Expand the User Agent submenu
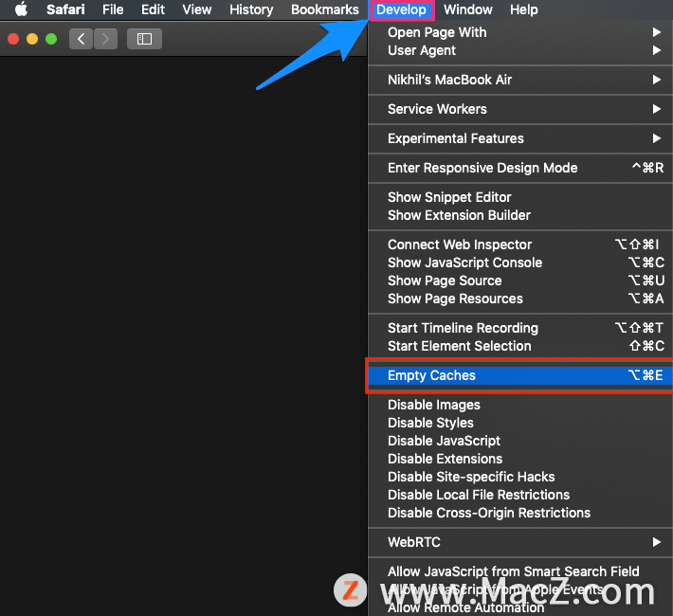Viewport: 673px width, 616px height. (520, 50)
